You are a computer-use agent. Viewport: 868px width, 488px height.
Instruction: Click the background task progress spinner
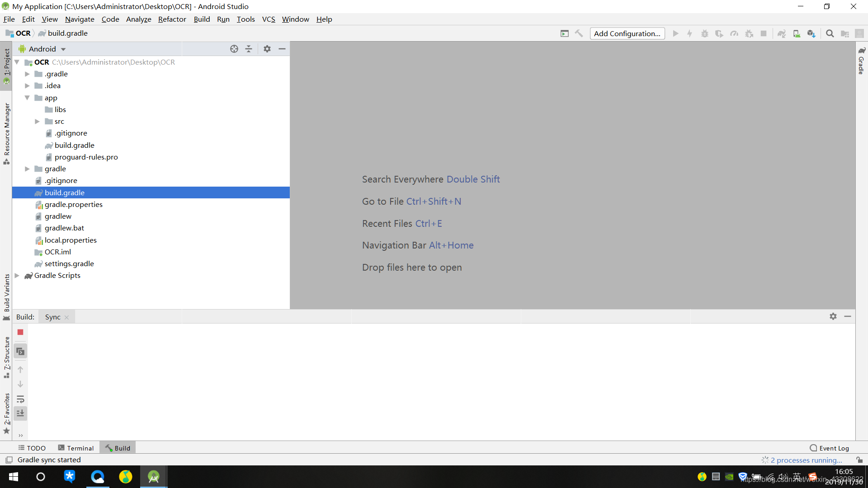[x=765, y=460]
